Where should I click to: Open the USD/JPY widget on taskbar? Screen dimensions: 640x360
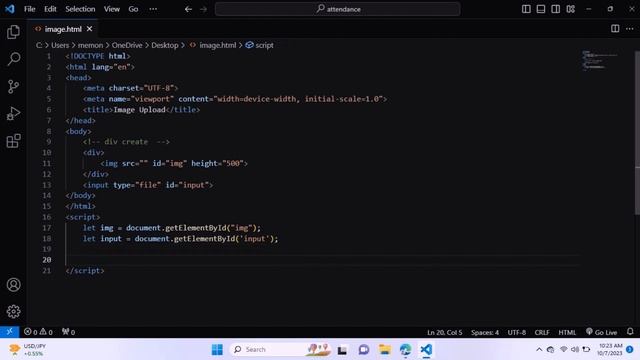[x=28, y=349]
